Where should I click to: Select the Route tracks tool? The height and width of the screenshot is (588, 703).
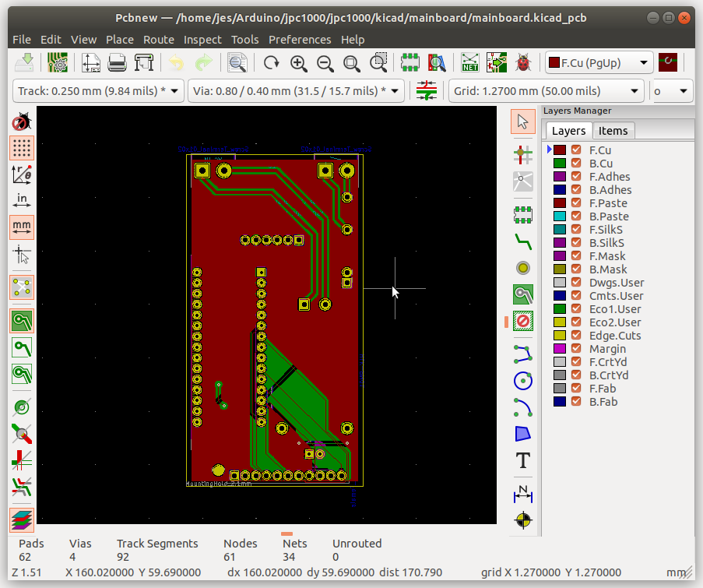[523, 241]
